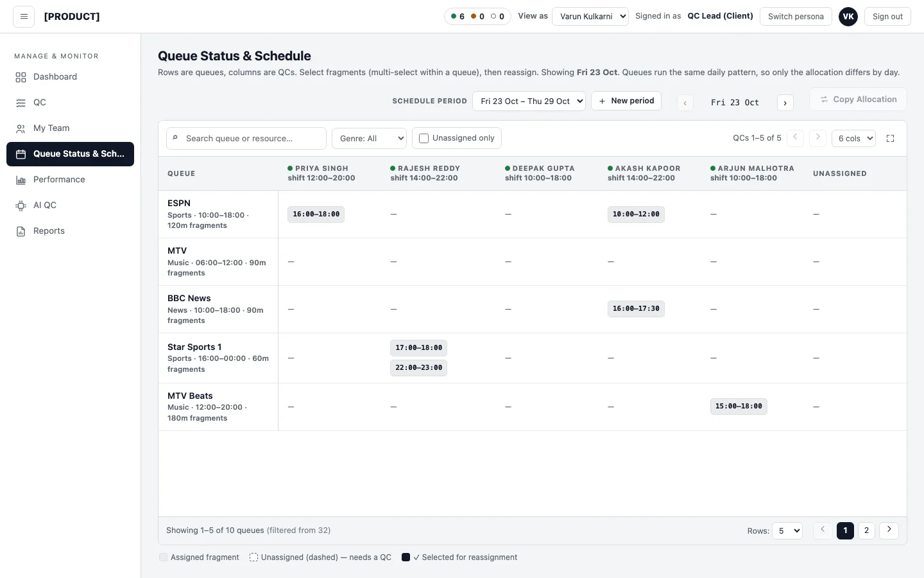Select page 1 of queues

coord(845,530)
